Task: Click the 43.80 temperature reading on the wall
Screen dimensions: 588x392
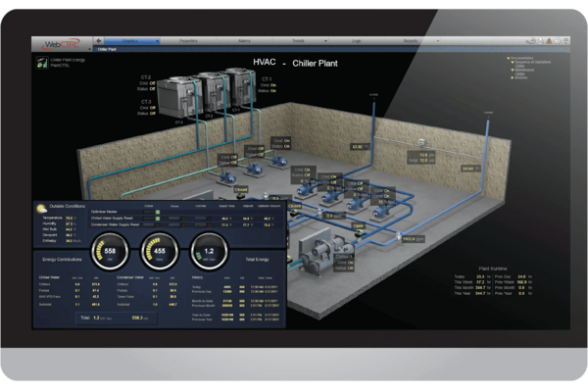Action: coord(361,147)
